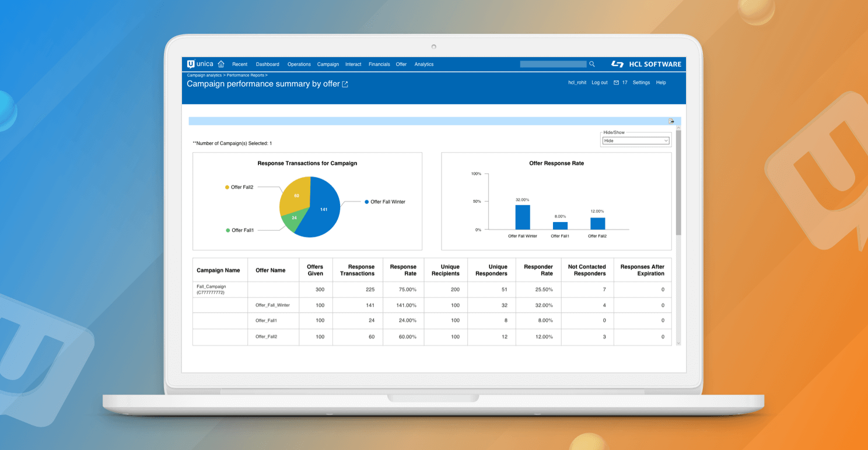Open the Campaign menu options

point(328,64)
